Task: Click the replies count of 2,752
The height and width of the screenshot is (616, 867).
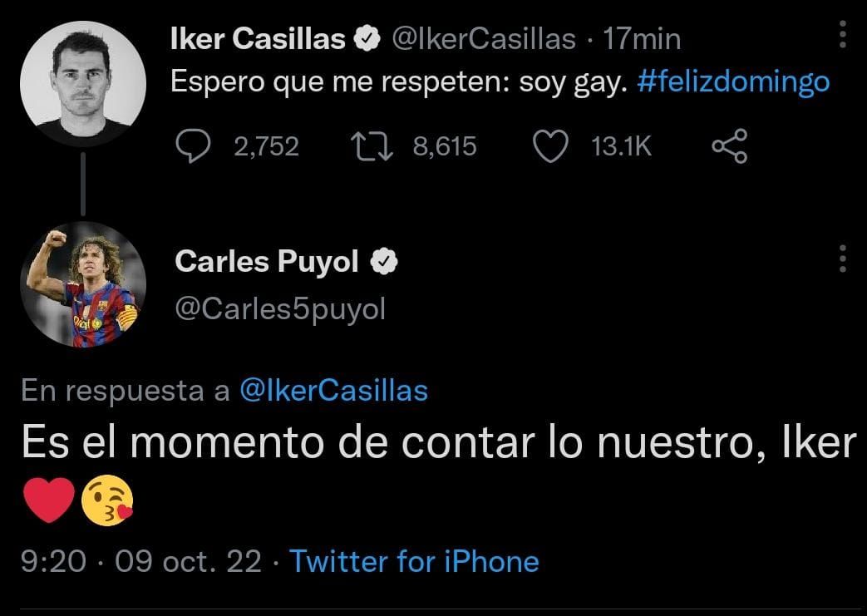Action: tap(266, 145)
